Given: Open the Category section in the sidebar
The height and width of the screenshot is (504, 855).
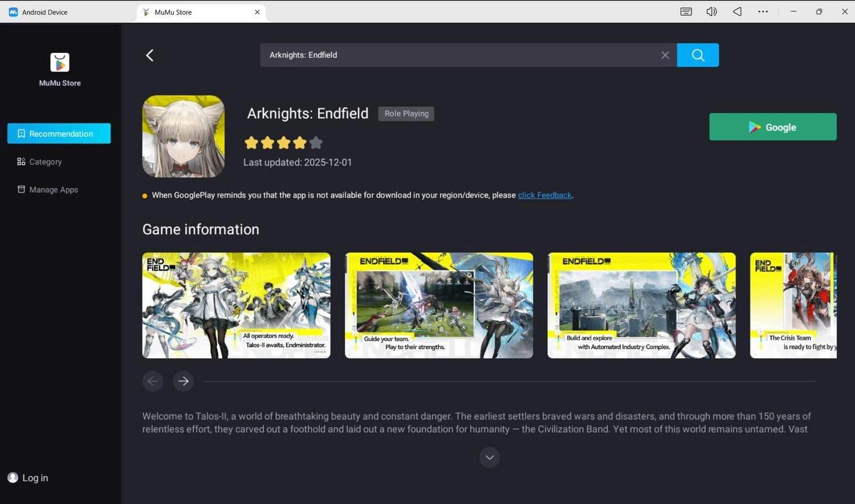Looking at the screenshot, I should (x=46, y=162).
